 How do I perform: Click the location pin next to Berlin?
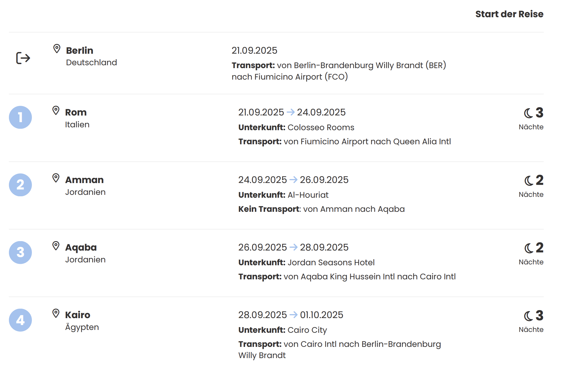pyautogui.click(x=57, y=49)
